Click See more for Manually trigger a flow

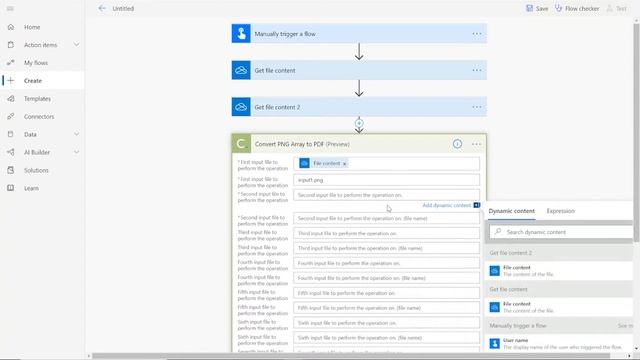(x=625, y=326)
